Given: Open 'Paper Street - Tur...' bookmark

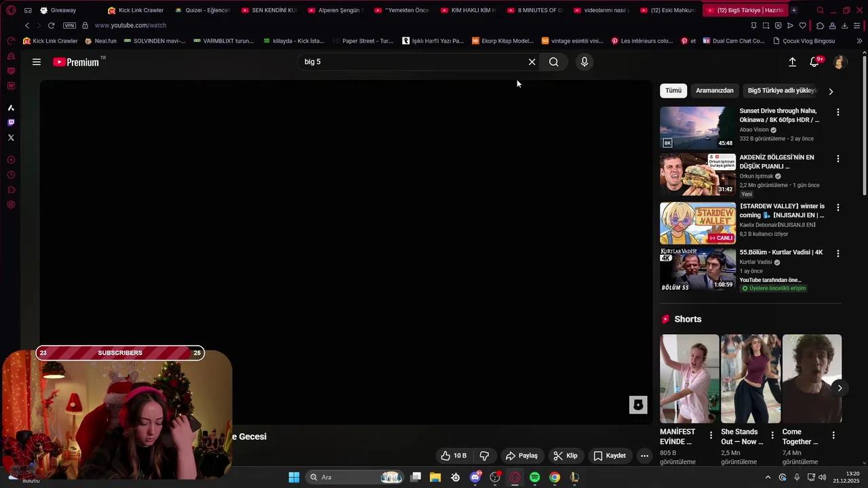Looking at the screenshot, I should [362, 41].
